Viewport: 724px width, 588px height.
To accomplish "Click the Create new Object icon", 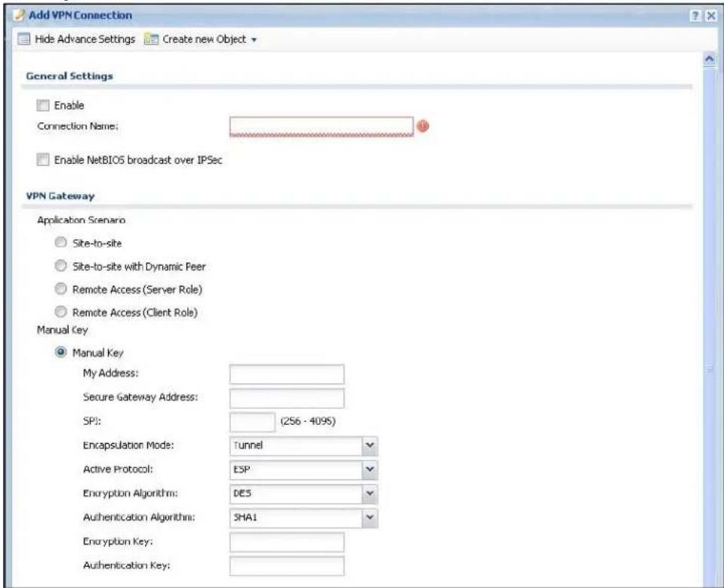I will pos(151,39).
